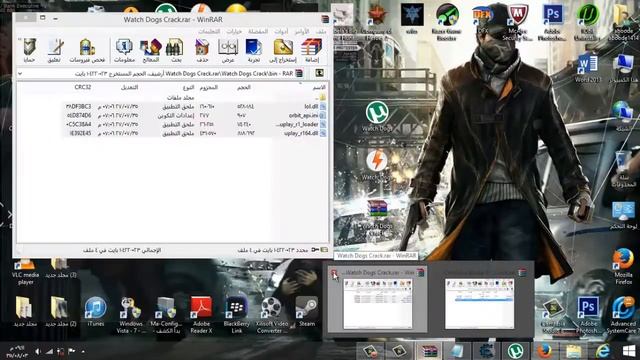
Task: Click the Comment (تعليق) toolbar icon
Action: [x=55, y=51]
